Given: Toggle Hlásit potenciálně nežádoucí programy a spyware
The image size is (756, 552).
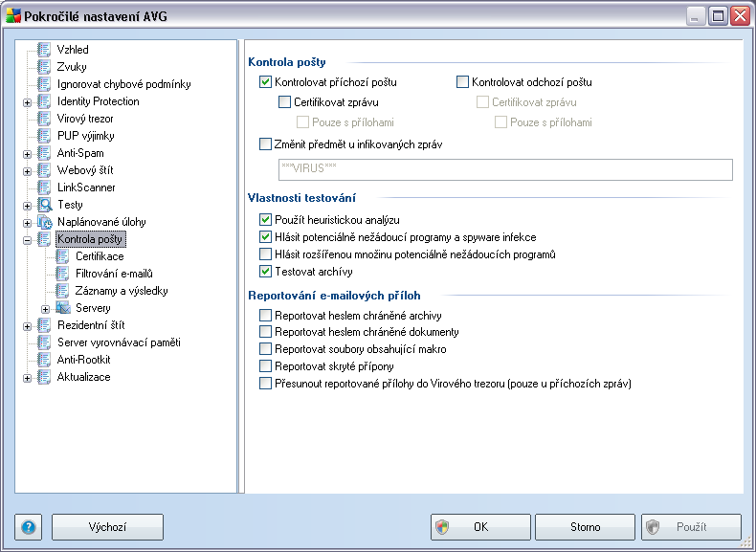Looking at the screenshot, I should (x=265, y=237).
